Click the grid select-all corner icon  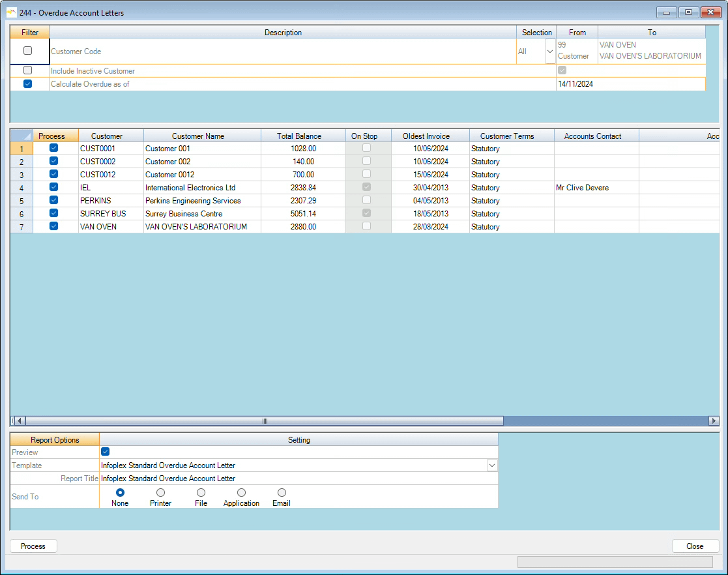tap(22, 136)
